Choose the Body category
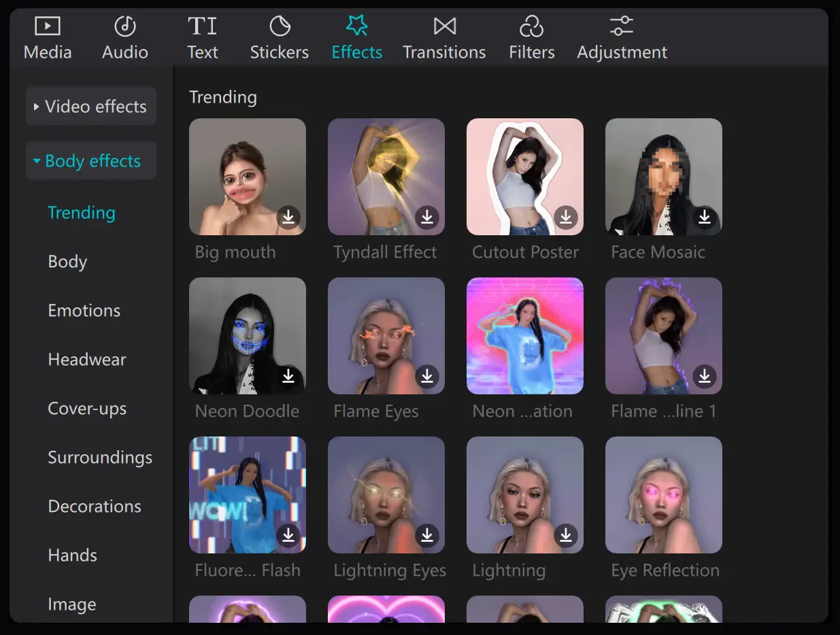The width and height of the screenshot is (840, 635). 67,262
